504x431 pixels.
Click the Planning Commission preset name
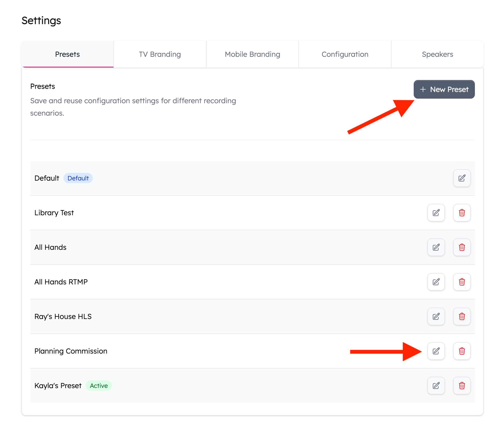pos(71,351)
